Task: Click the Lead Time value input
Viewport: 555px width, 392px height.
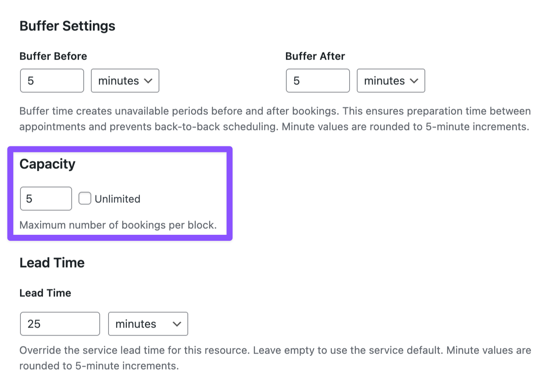Action: [x=60, y=324]
